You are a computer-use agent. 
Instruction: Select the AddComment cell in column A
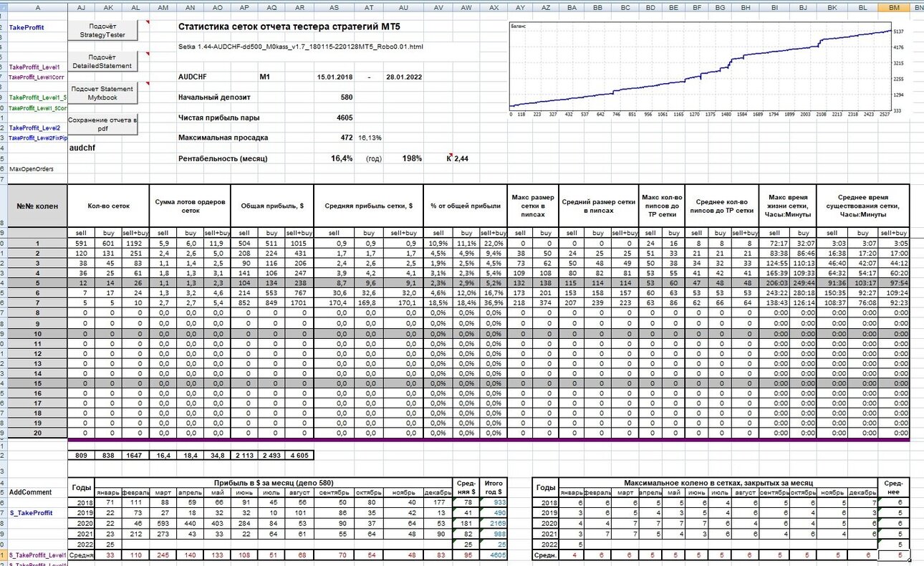(x=31, y=493)
